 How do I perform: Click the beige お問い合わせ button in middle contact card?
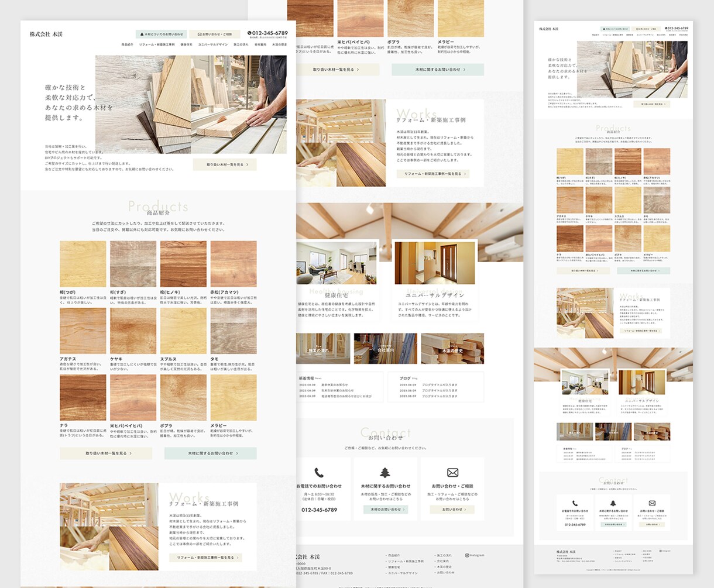tap(452, 510)
